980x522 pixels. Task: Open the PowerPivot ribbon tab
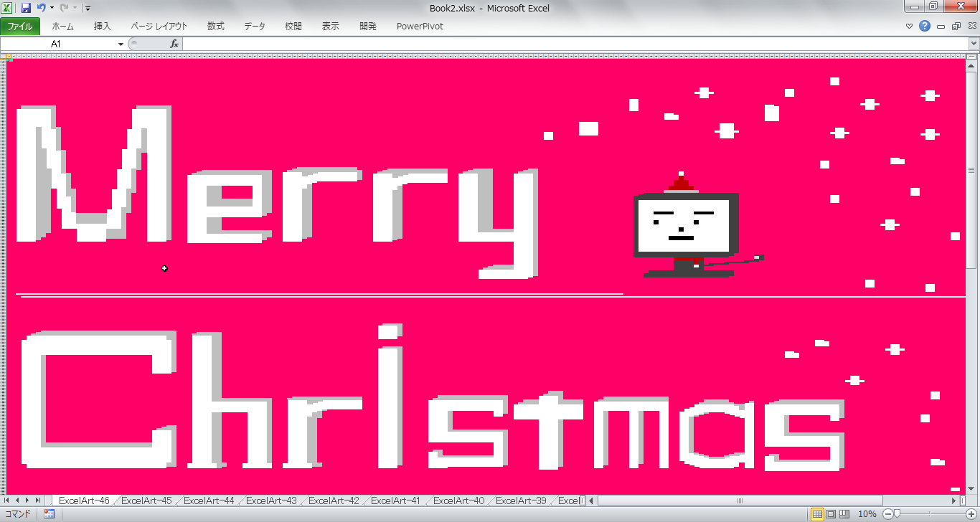[420, 27]
